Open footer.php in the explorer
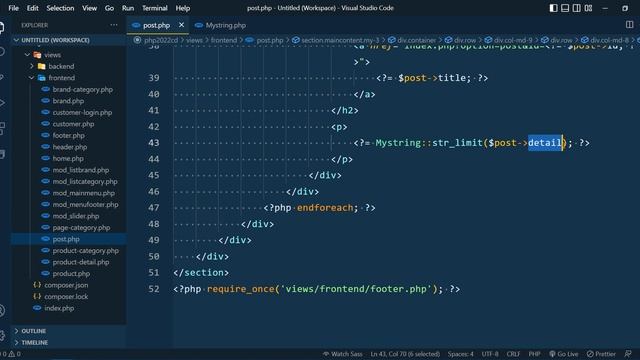The image size is (640, 360). click(x=69, y=135)
